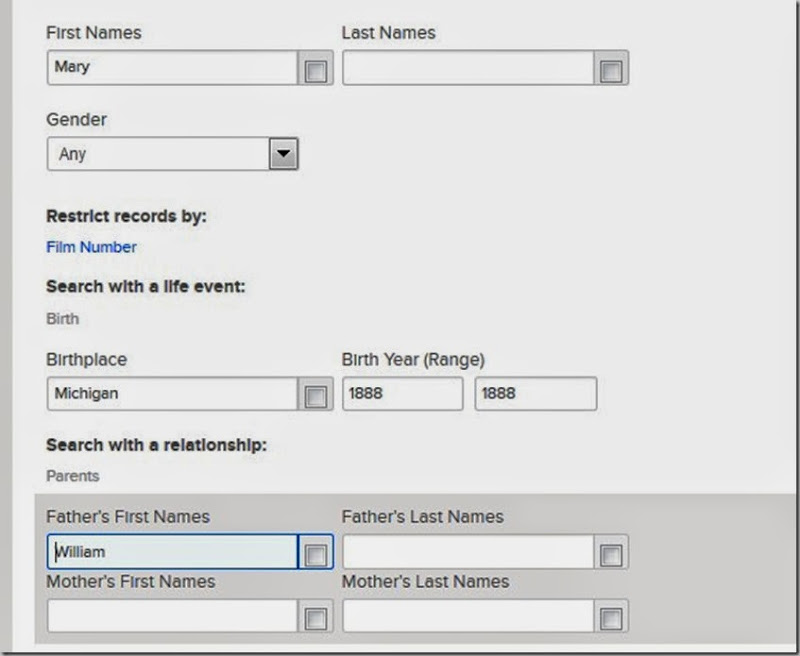Focus the empty Father's Last Names field
800x656 pixels.
[468, 551]
